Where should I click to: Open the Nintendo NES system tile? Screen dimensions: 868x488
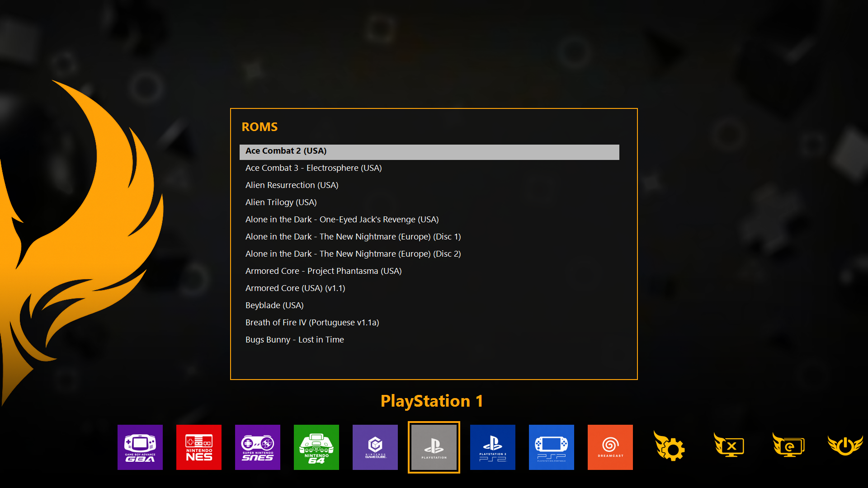(199, 447)
